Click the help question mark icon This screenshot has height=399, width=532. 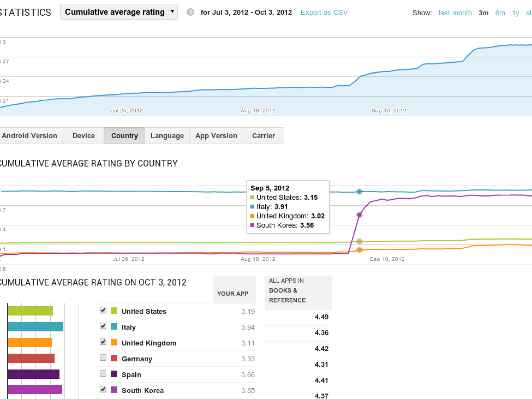pos(190,12)
